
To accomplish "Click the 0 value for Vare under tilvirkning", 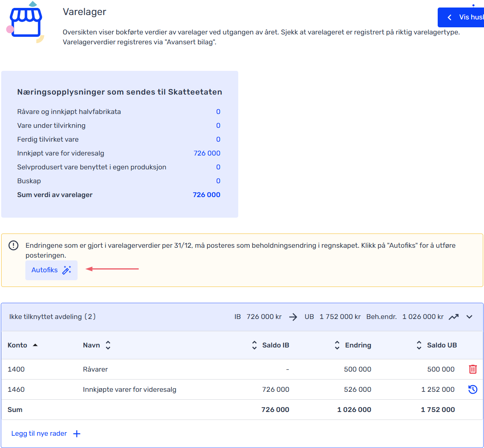I will pos(218,125).
